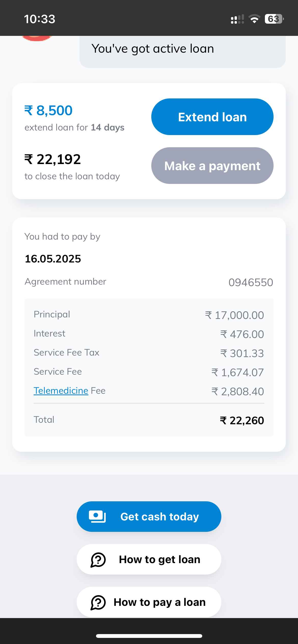Tap the battery indicator showing 63
Screen dimensions: 298x644
coord(274,19)
